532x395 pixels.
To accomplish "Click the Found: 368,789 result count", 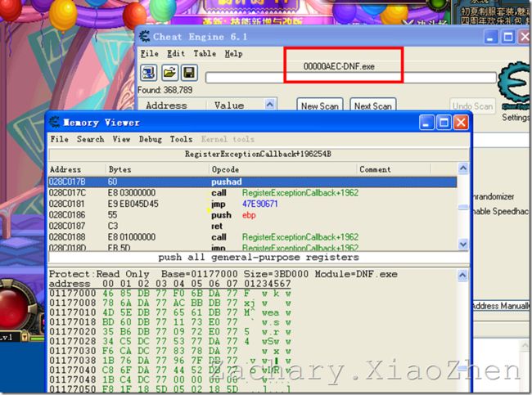I will click(x=165, y=90).
